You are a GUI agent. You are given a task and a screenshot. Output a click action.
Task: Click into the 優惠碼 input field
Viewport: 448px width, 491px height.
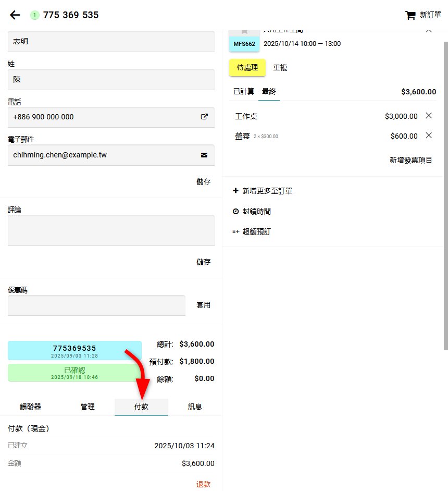[96, 305]
